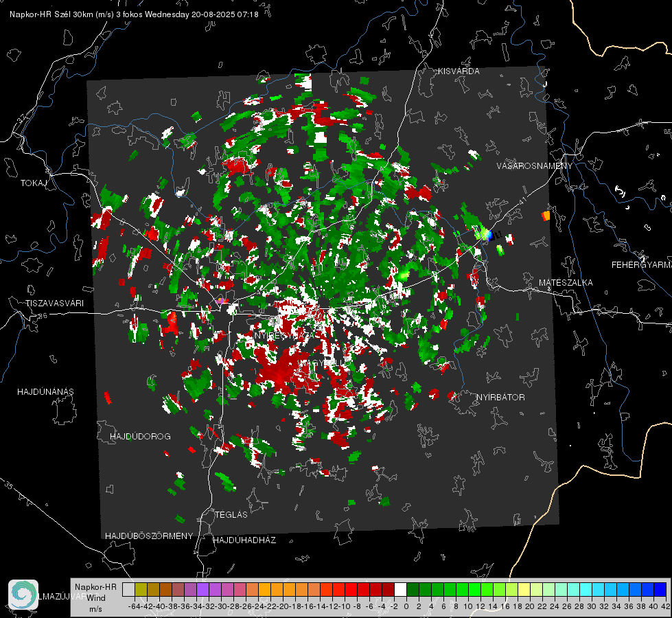Choose the lime swatch between 14 and 16
This screenshot has width=672, height=618.
[499, 590]
